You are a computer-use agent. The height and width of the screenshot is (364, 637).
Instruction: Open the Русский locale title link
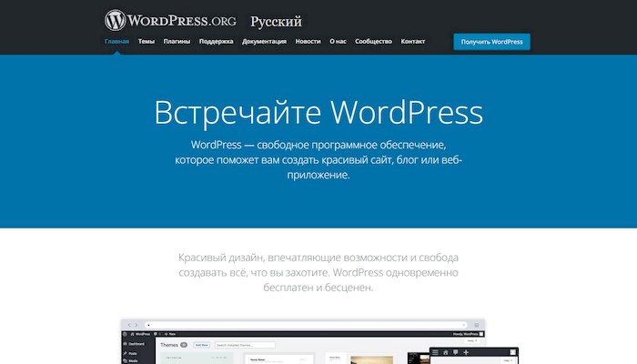pyautogui.click(x=276, y=21)
